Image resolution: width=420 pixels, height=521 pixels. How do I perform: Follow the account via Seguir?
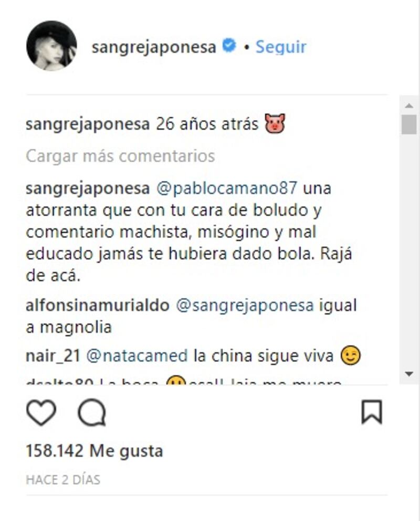[281, 47]
